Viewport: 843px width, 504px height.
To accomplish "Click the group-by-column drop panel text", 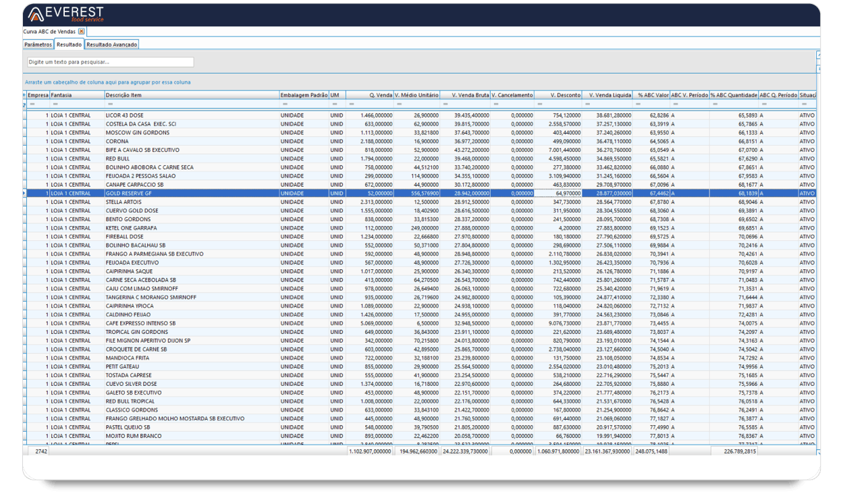I will point(107,82).
